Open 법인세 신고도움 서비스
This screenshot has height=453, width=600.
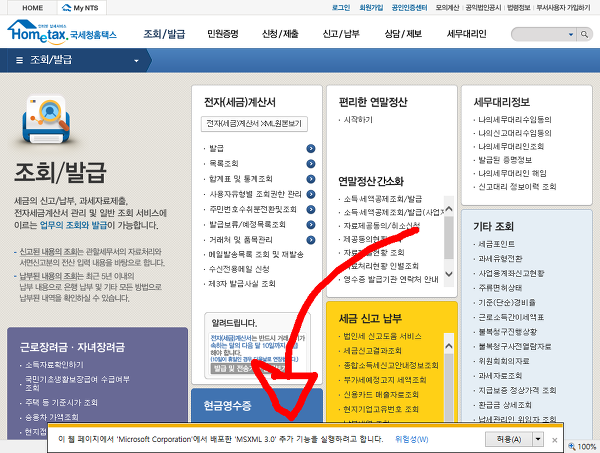(382, 336)
